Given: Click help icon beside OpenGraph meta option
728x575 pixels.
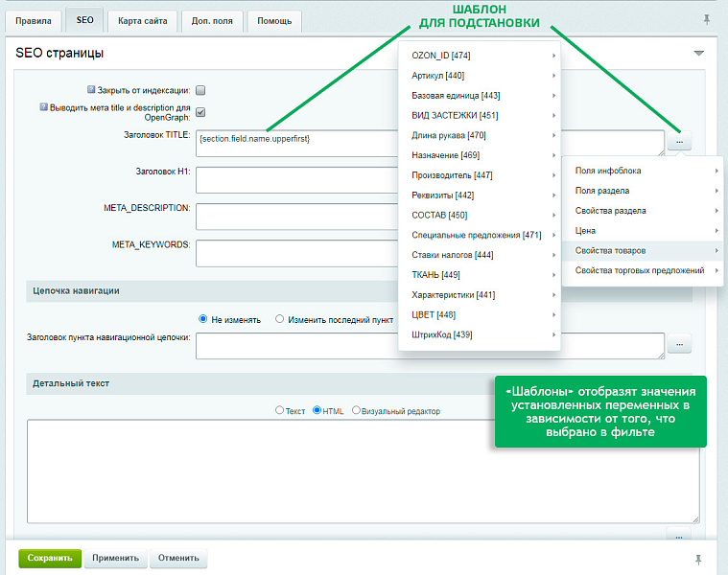Looking at the screenshot, I should click(x=44, y=107).
